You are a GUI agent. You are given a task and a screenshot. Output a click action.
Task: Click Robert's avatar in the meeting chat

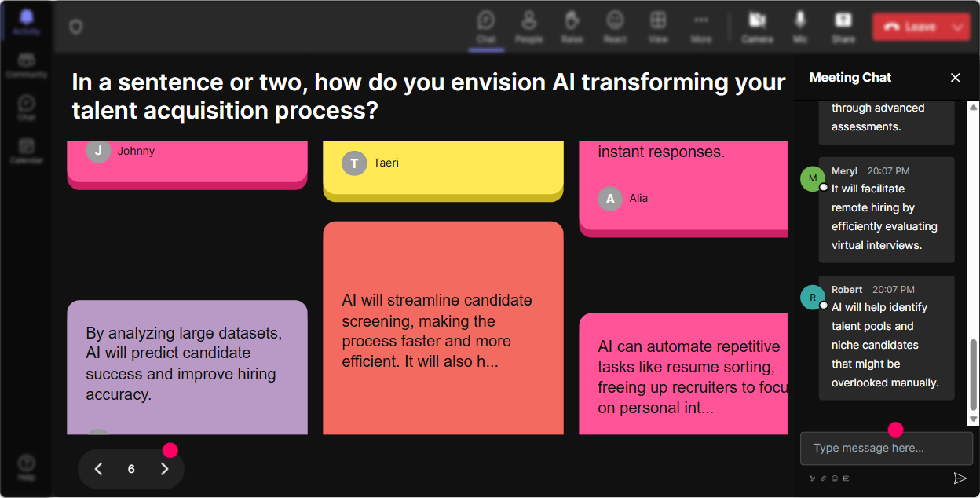point(813,297)
